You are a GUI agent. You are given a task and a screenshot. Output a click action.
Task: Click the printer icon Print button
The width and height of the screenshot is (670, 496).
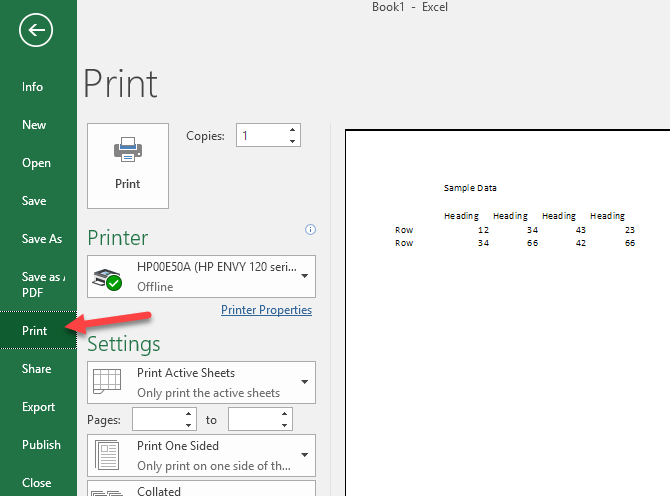point(128,166)
